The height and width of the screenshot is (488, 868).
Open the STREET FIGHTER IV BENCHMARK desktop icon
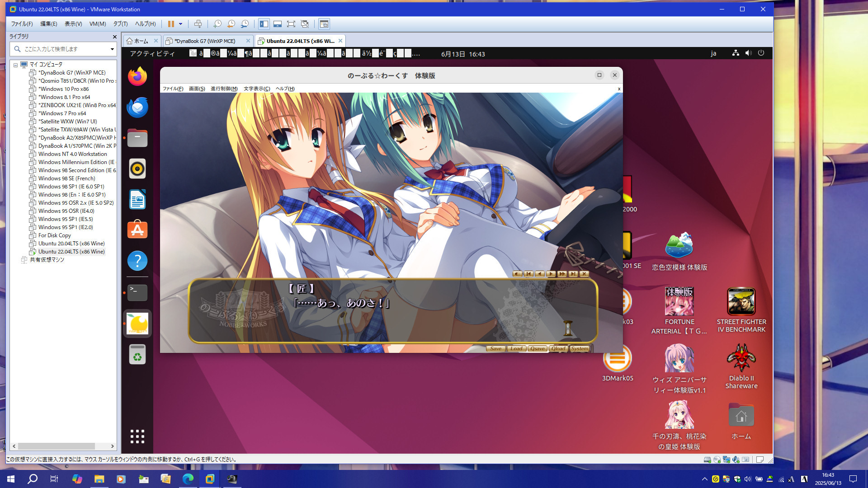(741, 311)
